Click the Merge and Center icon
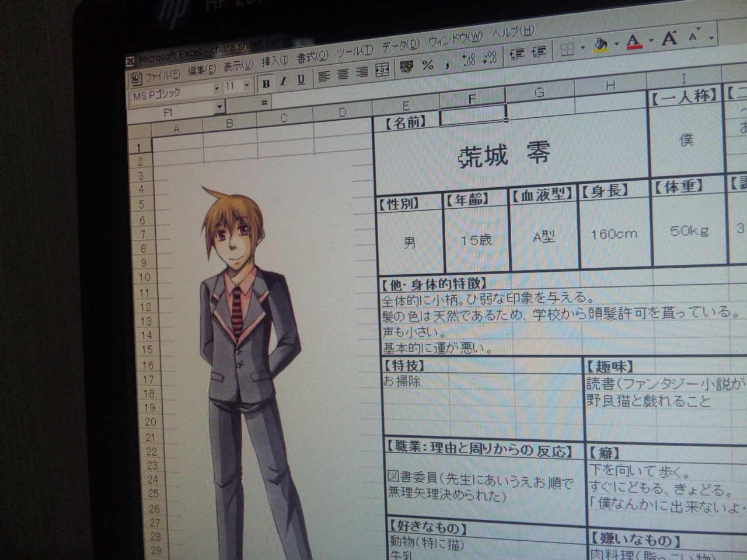The width and height of the screenshot is (747, 560). coord(382,69)
